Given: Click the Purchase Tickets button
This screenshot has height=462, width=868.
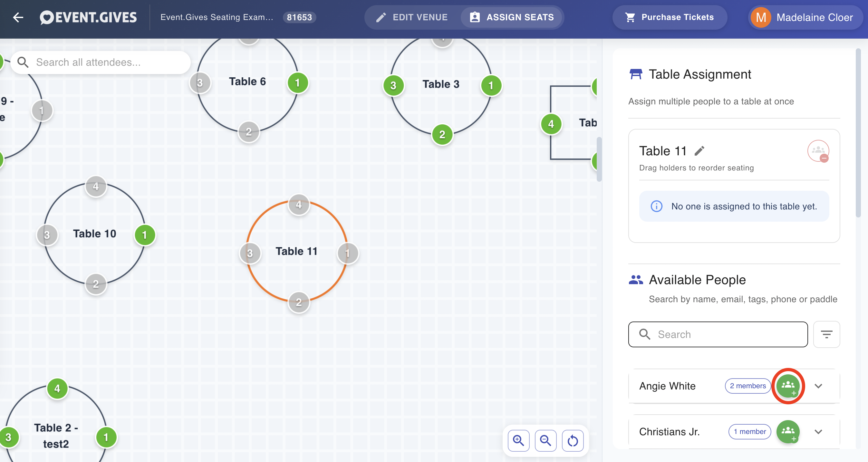Looking at the screenshot, I should point(669,17).
